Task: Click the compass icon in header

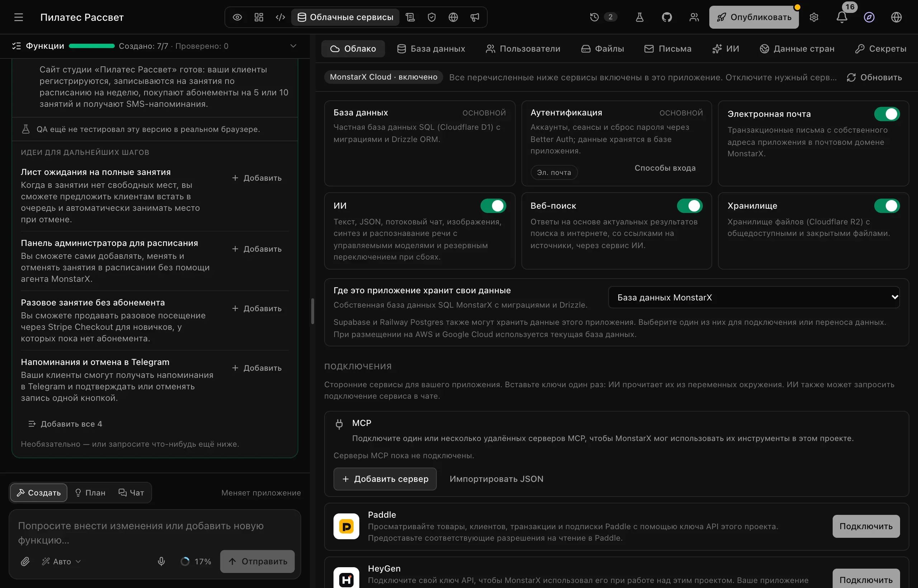Action: tap(869, 17)
